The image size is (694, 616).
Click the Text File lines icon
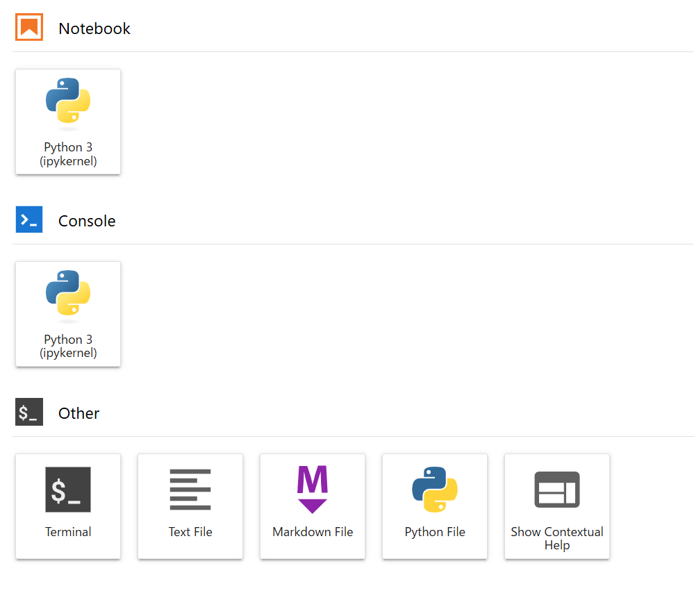pyautogui.click(x=190, y=490)
